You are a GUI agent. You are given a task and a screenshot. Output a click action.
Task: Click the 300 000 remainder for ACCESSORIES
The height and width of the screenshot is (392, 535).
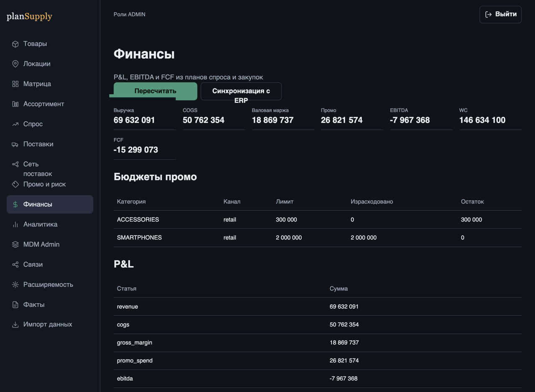[471, 219]
